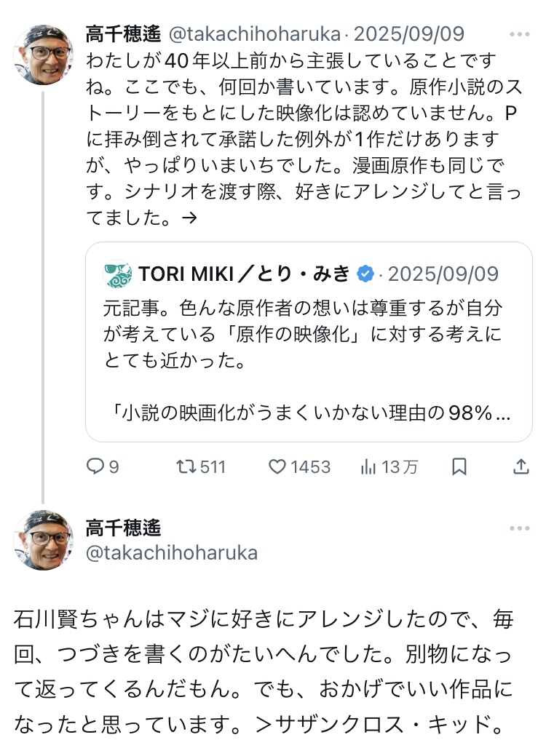Bookmark the first tweet
The height and width of the screenshot is (756, 546).
coord(459,466)
